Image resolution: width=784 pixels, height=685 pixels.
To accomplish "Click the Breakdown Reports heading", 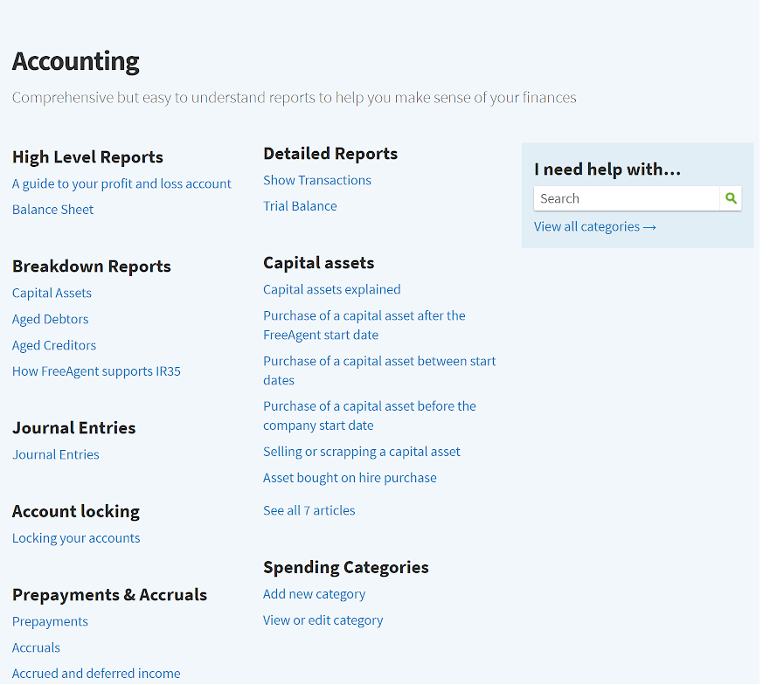I will point(92,266).
